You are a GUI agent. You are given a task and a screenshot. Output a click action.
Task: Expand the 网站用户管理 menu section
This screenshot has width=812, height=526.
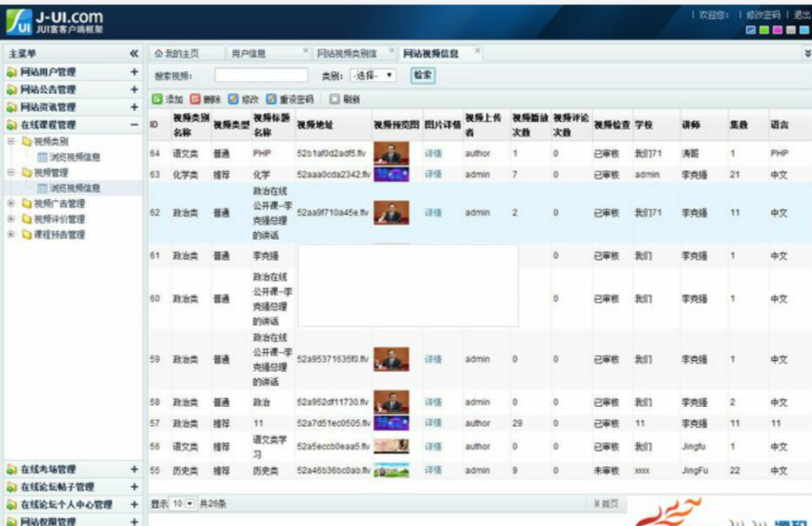pos(134,72)
